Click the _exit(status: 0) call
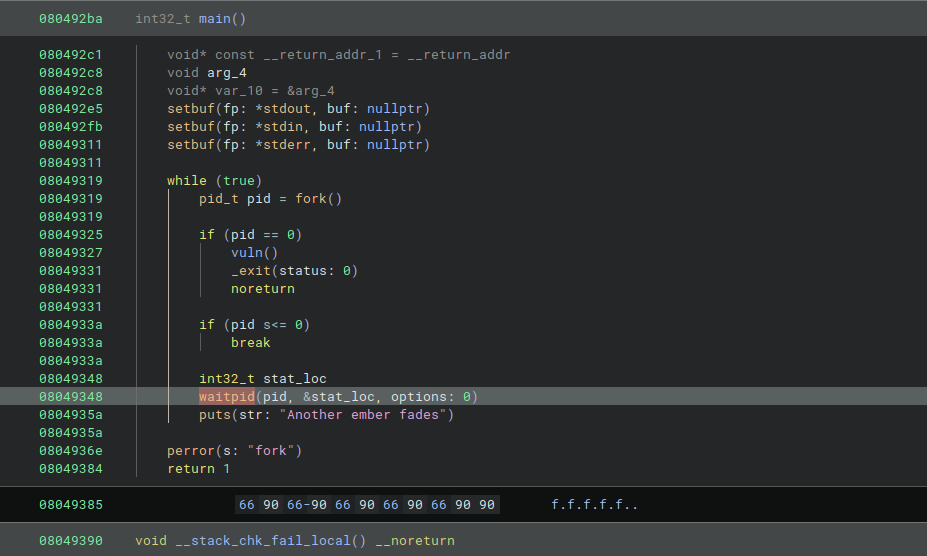The height and width of the screenshot is (556, 927). click(294, 271)
